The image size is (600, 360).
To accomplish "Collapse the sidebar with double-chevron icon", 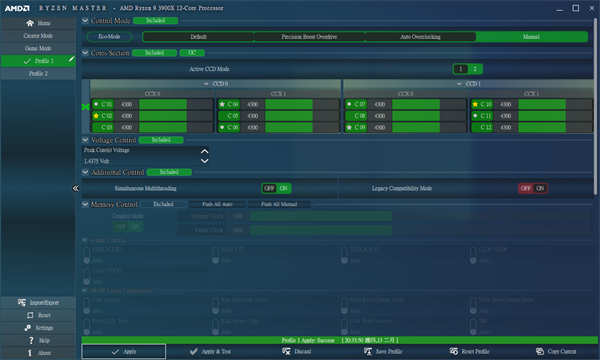I will (75, 188).
